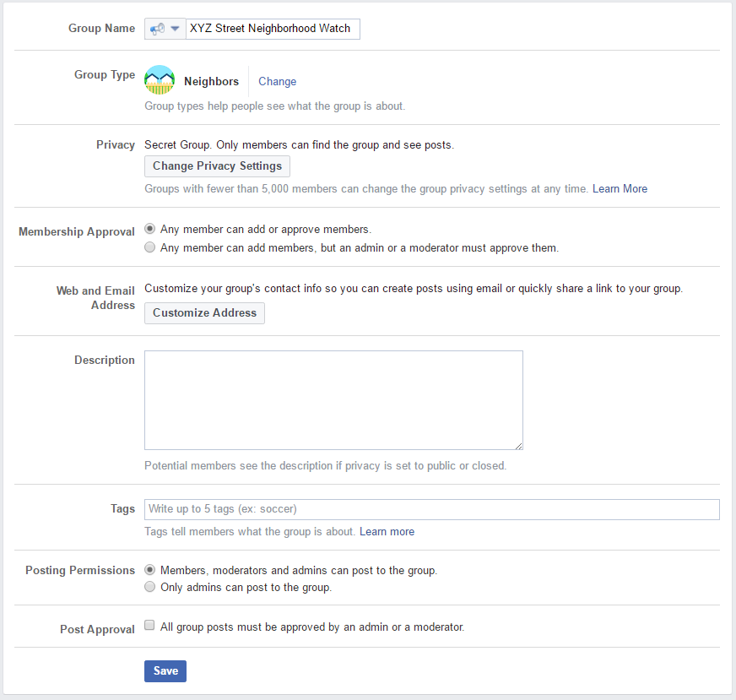
Task: Click the megaphone group icon
Action: pos(157,29)
